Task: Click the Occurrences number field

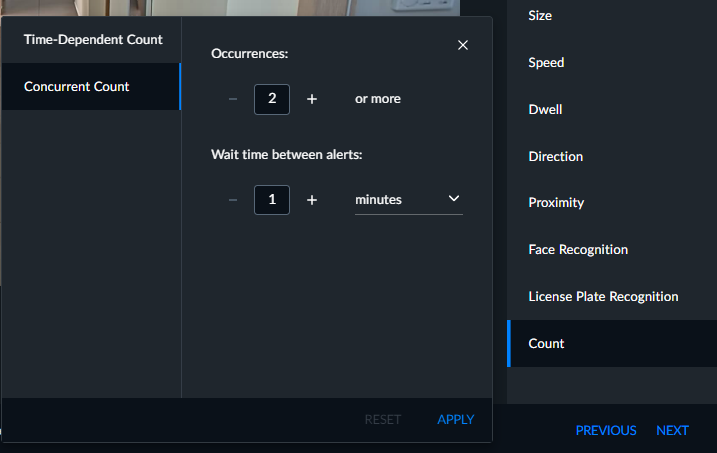Action: point(272,99)
